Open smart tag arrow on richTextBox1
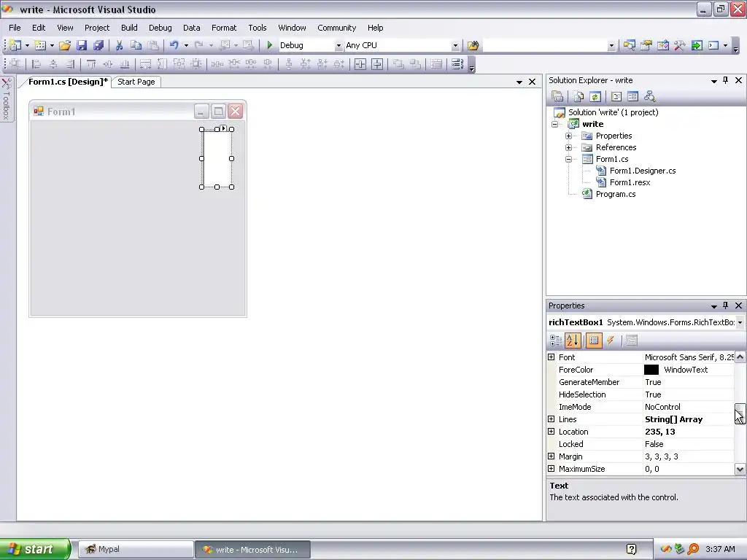 223,128
